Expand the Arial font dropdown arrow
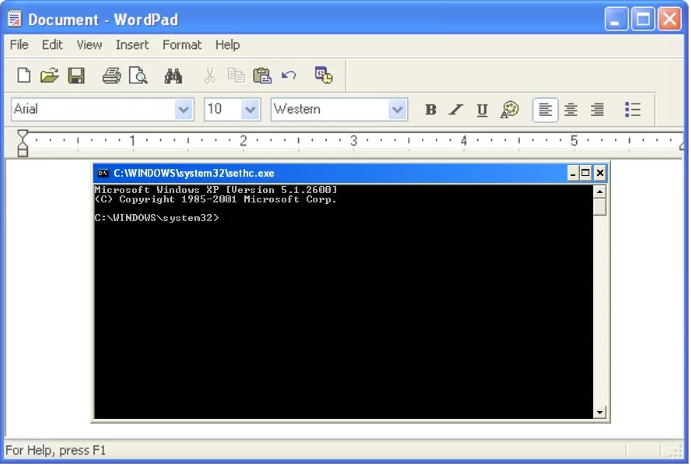 pos(184,110)
